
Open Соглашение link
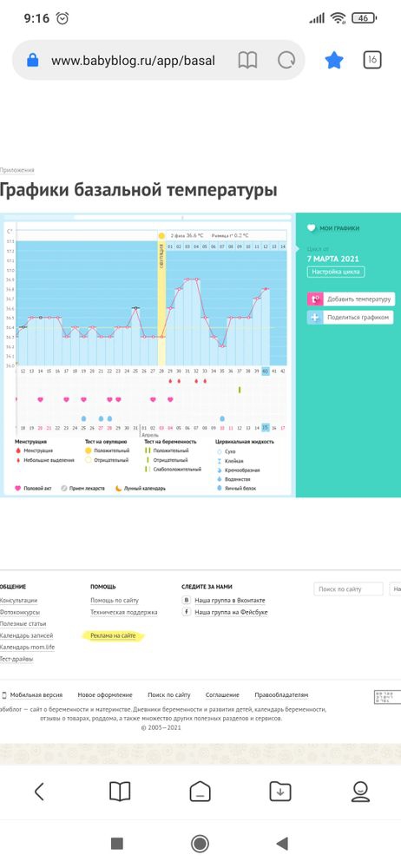point(222,694)
